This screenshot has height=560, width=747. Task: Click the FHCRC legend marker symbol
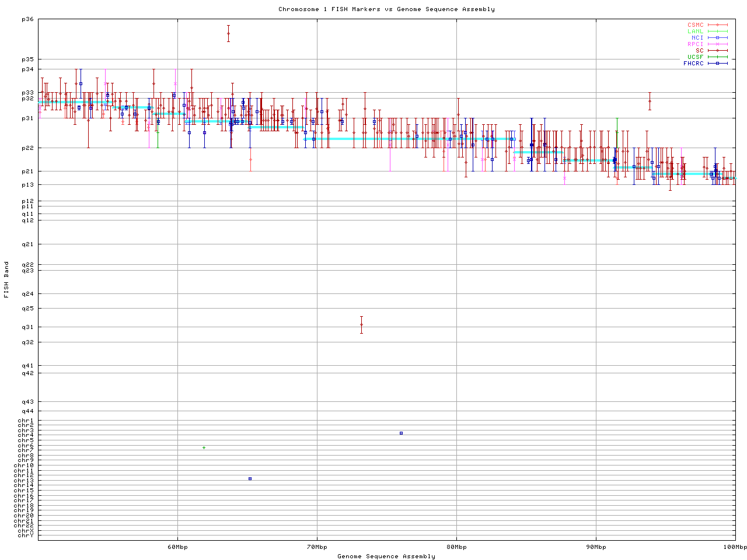point(717,64)
